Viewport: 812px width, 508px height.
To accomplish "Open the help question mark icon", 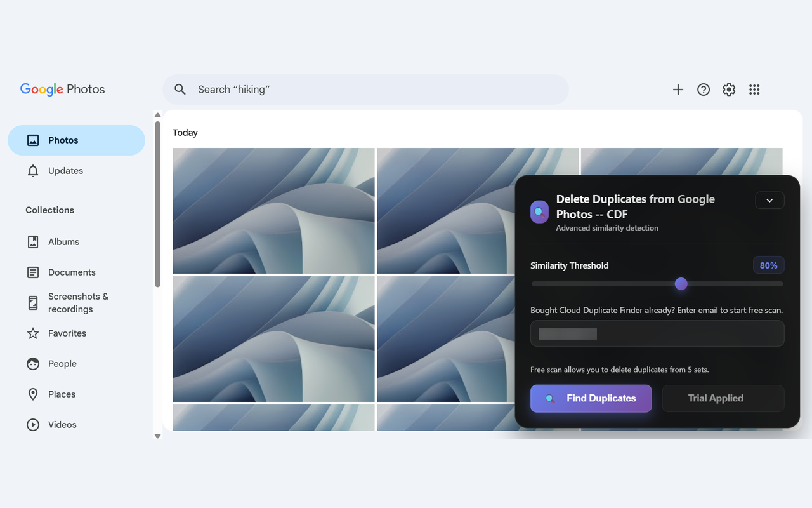I will pos(704,90).
